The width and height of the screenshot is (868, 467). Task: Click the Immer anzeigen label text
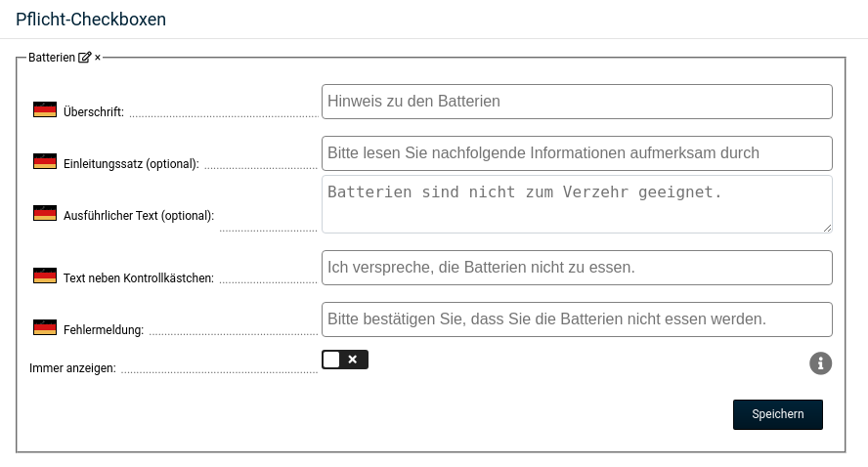tap(72, 368)
